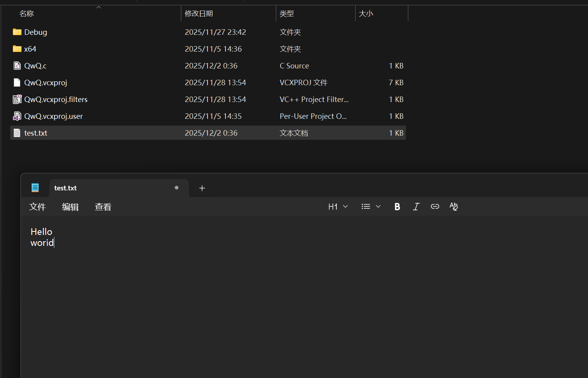Click the sort direction arrow above 名称
The image size is (588, 378).
[x=98, y=7]
